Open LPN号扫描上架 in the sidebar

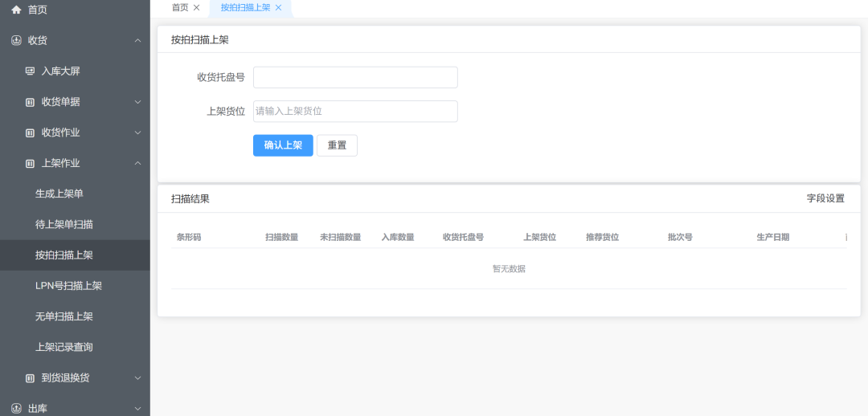tap(68, 286)
